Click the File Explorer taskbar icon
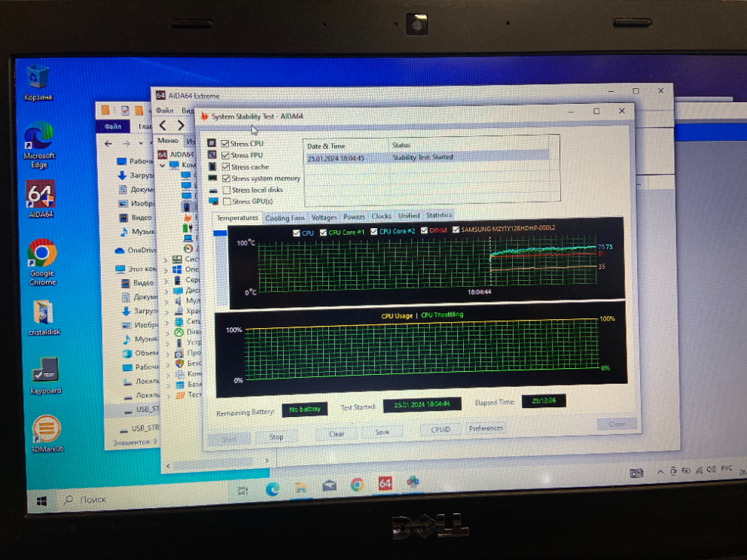The width and height of the screenshot is (747, 560). click(x=300, y=487)
